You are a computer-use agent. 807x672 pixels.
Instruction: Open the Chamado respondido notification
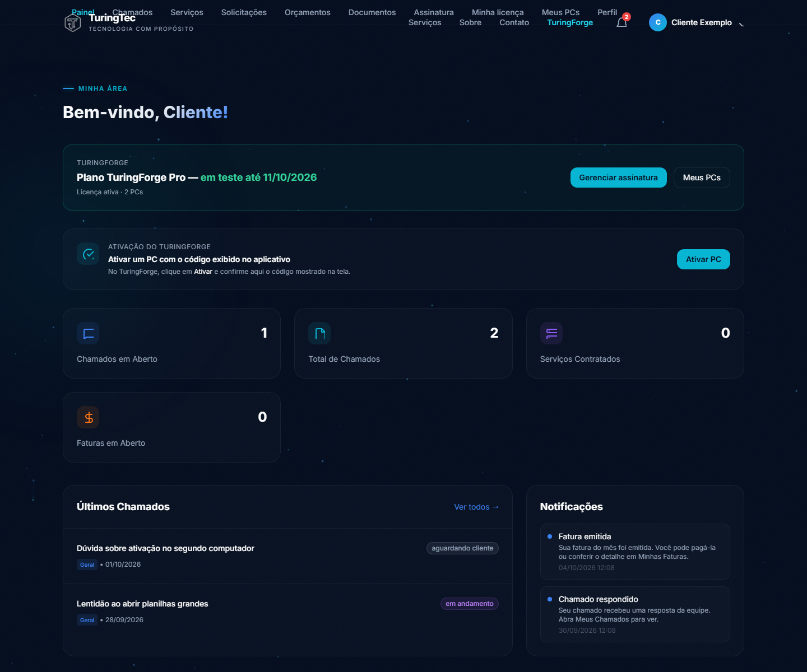coord(635,614)
